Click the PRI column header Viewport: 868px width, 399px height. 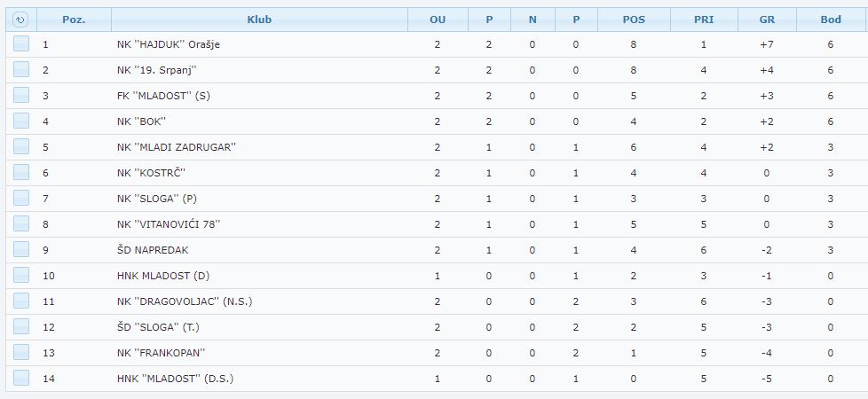tap(704, 20)
